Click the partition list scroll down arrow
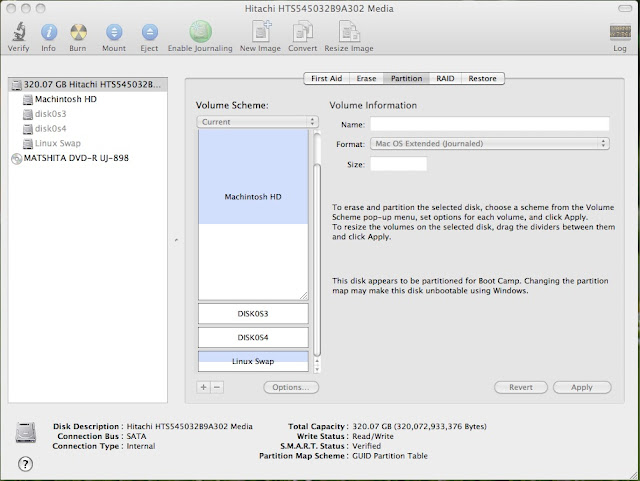 317,370
